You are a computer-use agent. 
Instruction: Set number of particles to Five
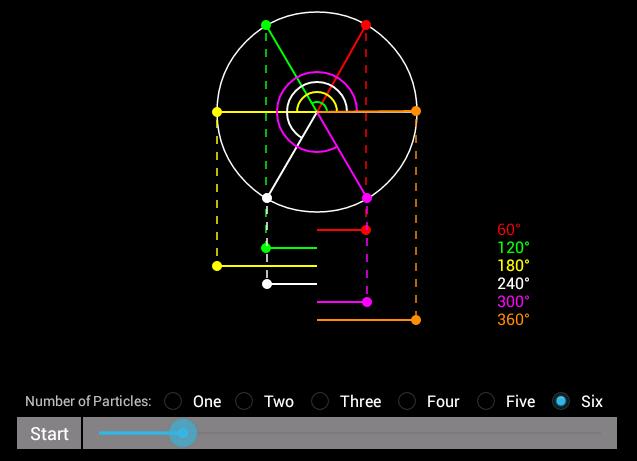click(486, 401)
